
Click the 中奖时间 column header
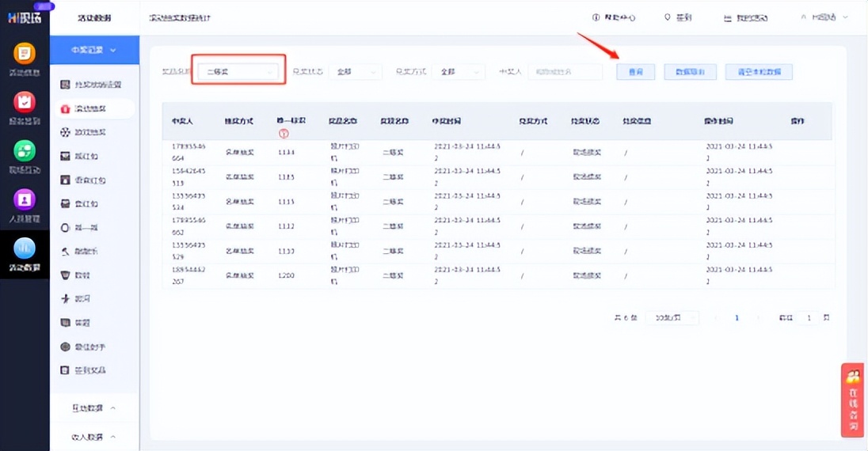pyautogui.click(x=446, y=121)
